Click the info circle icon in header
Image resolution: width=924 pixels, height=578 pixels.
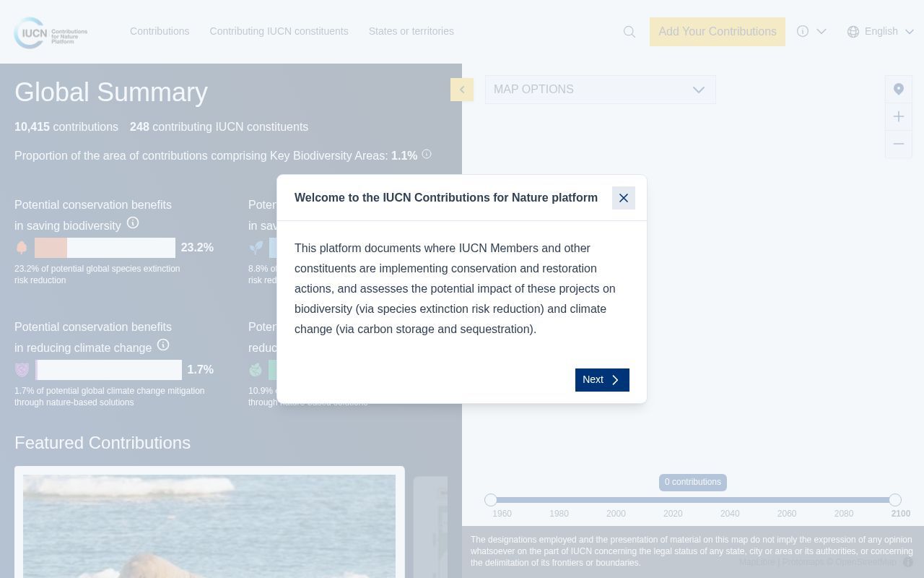803,31
